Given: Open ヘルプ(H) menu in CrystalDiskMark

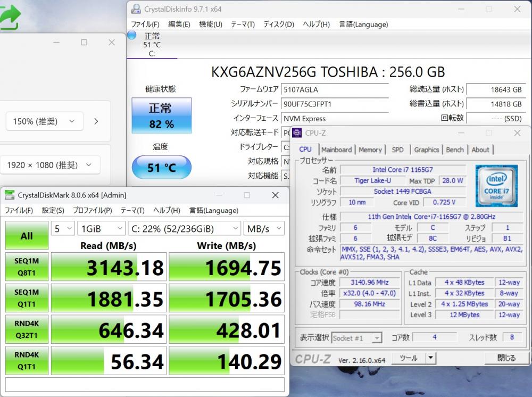Looking at the screenshot, I should (x=167, y=210).
